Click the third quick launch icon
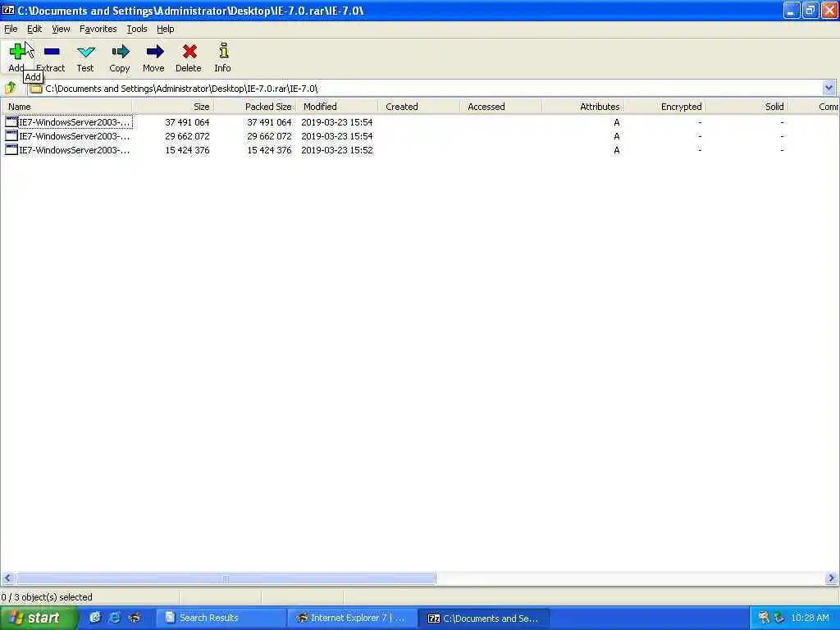Screen dimensions: 840x630 click(x=134, y=618)
